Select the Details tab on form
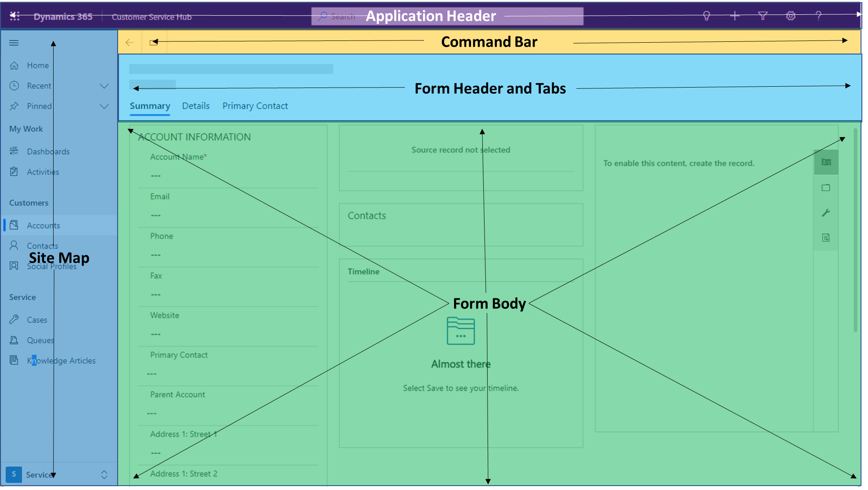This screenshot has width=868, height=490. pyautogui.click(x=196, y=105)
